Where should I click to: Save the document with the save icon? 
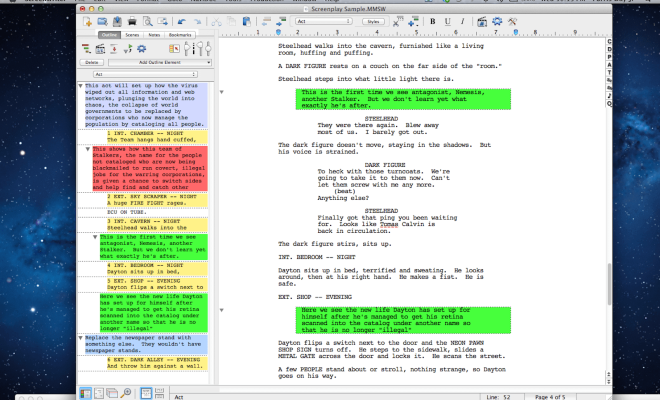point(117,21)
